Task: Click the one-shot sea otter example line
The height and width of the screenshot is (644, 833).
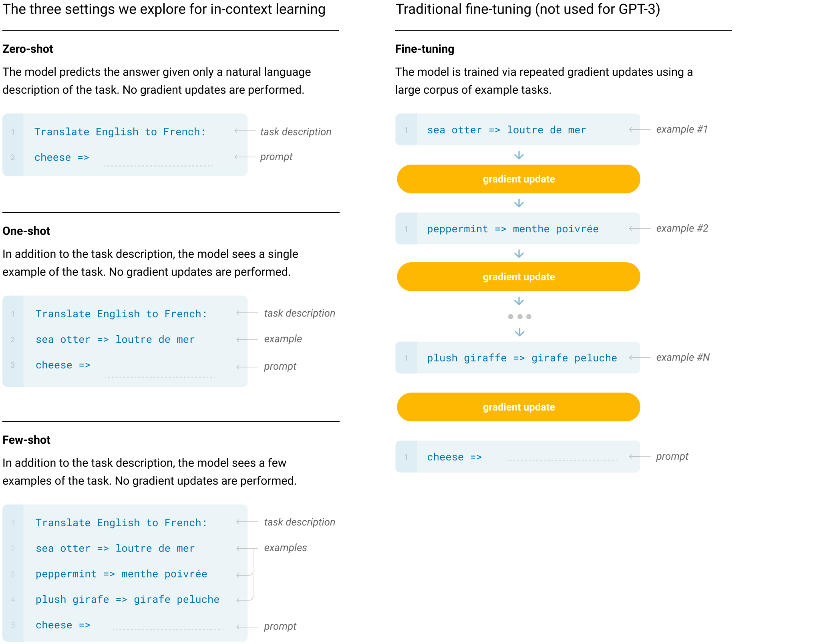Action: click(x=115, y=339)
